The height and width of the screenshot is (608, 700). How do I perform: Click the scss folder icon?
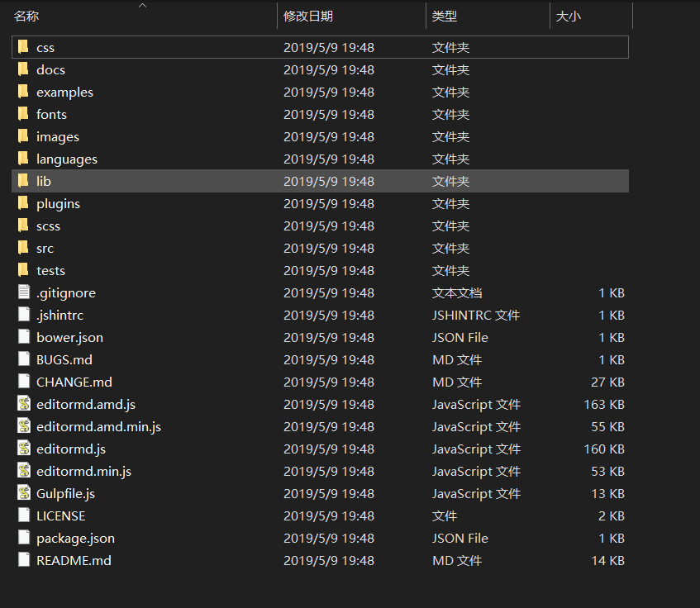click(x=21, y=226)
